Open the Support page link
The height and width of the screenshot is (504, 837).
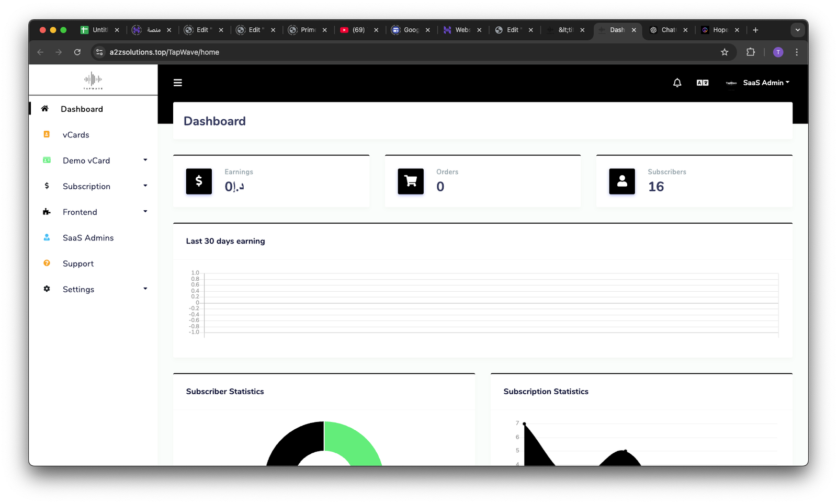[x=78, y=264]
